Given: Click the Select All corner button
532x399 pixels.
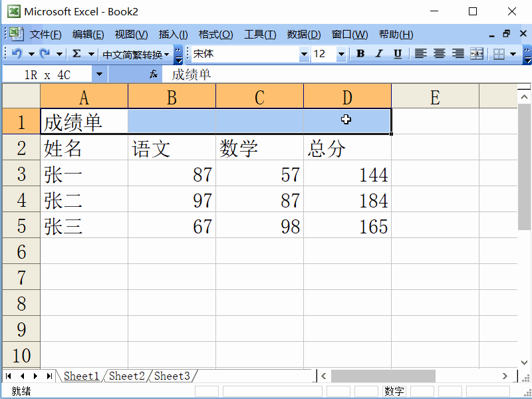Looking at the screenshot, I should click(21, 96).
